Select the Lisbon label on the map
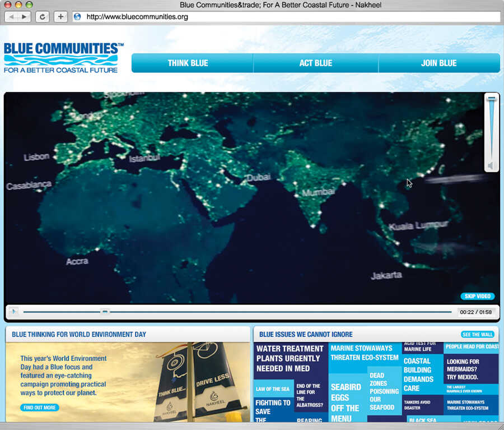 coord(36,157)
